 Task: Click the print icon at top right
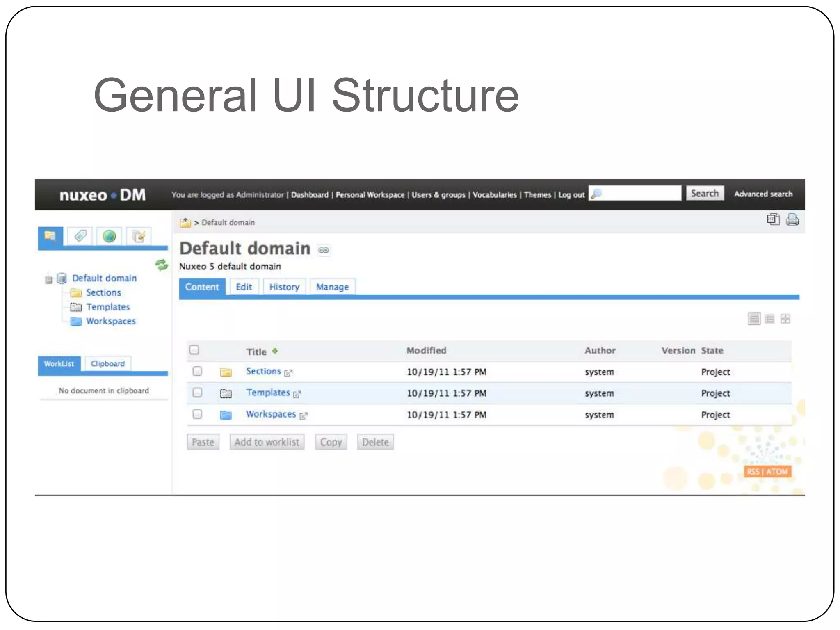point(792,220)
